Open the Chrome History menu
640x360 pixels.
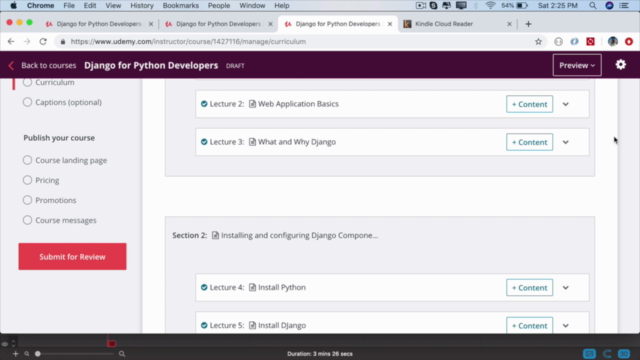142,5
